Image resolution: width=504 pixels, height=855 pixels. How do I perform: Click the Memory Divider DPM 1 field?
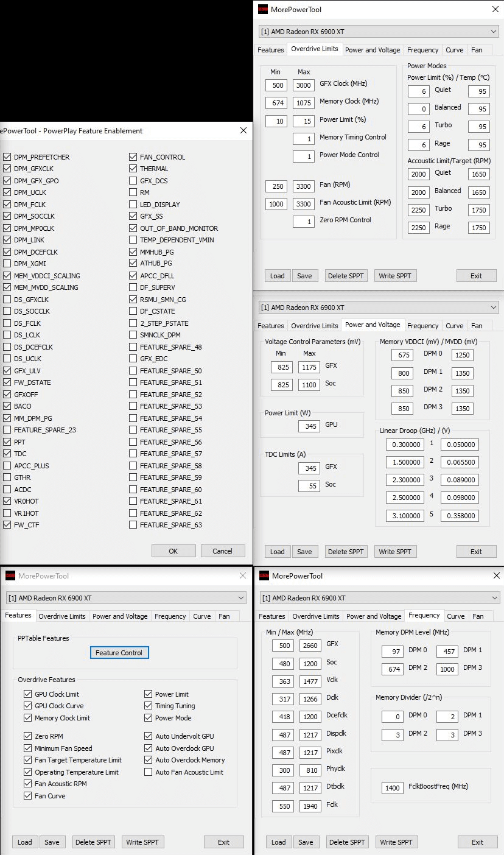tap(447, 717)
